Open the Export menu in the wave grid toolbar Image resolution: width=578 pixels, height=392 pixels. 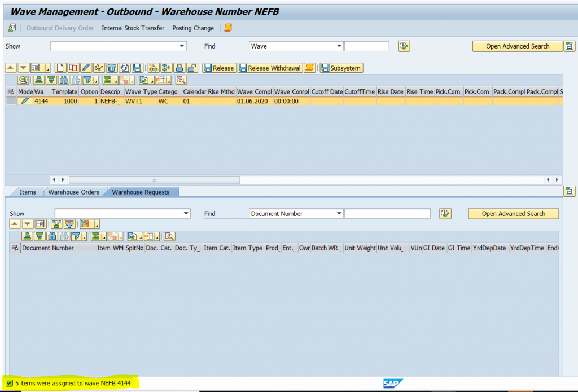[x=146, y=80]
